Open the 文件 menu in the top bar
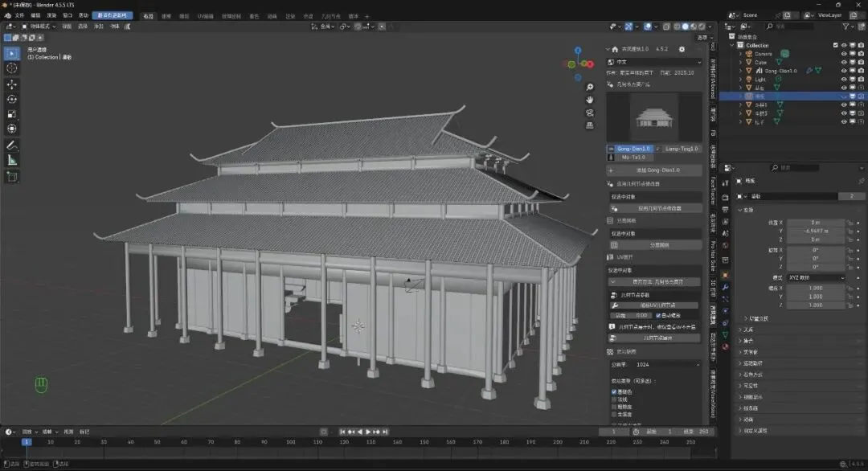 (x=18, y=15)
